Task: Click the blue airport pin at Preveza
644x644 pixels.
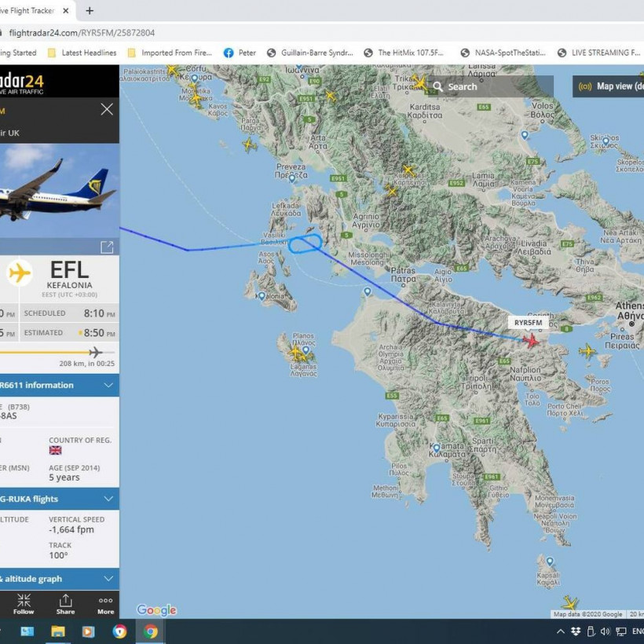Action: point(292,179)
